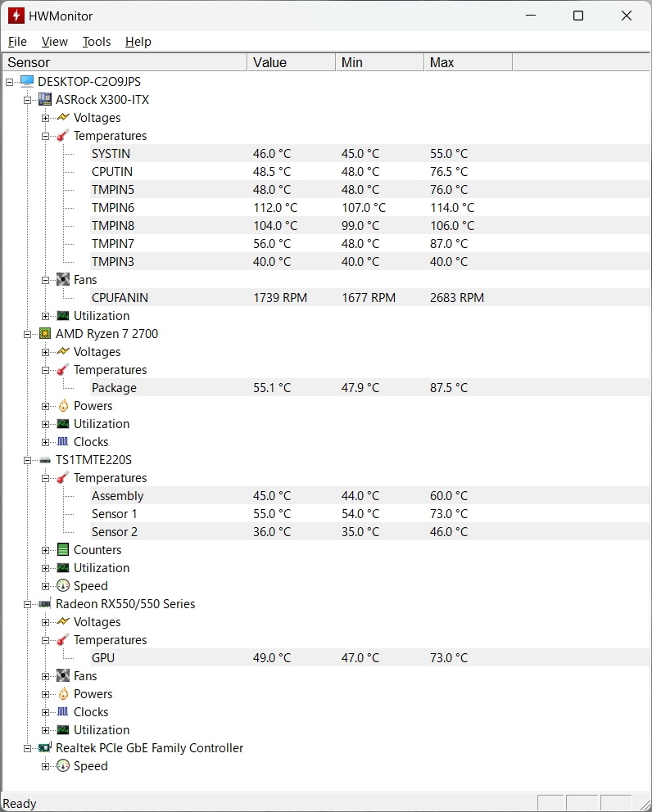652x812 pixels.
Task: Expand Voltages under ASRock X300-ITX
Action: click(x=46, y=118)
